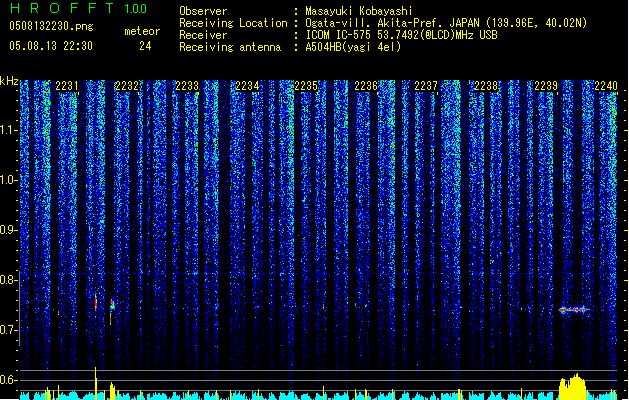Viewport: 629px width, 400px height.
Task: Click the antenna text A504HB(yagi 4el)
Action: tap(353, 47)
